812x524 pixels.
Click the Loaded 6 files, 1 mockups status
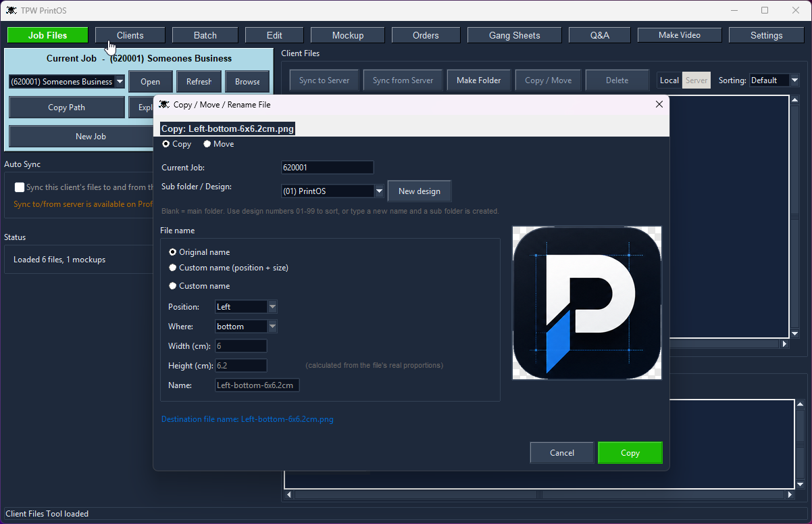pos(59,260)
